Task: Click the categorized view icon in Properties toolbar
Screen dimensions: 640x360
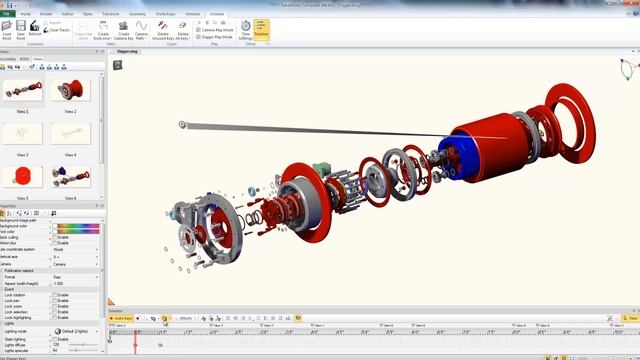Action: [x=2, y=213]
